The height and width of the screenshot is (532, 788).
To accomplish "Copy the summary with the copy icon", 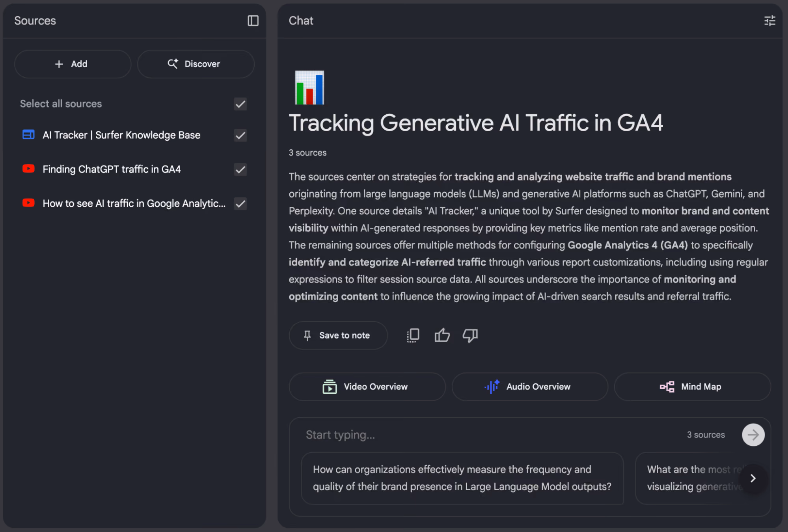I will (x=413, y=335).
